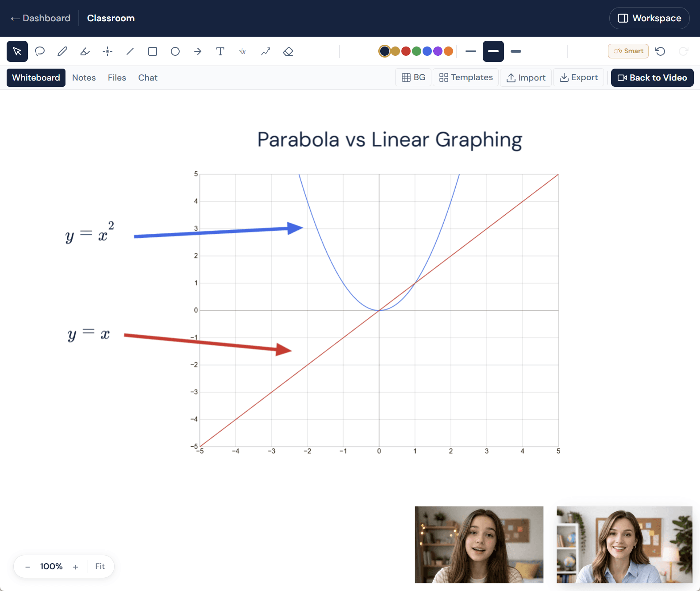Fit the canvas to screen
700x591 pixels.
pos(100,566)
